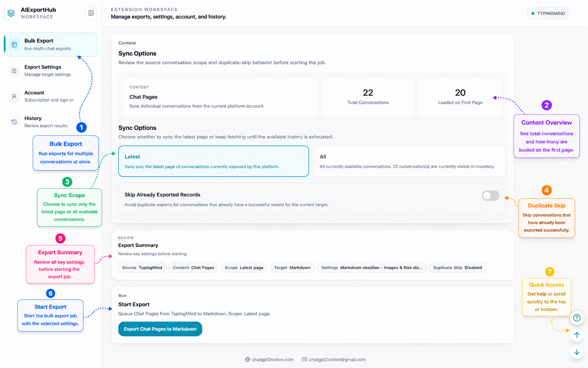Open the chatgpt2notion.com link
This screenshot has width=588, height=368.
coord(273,359)
